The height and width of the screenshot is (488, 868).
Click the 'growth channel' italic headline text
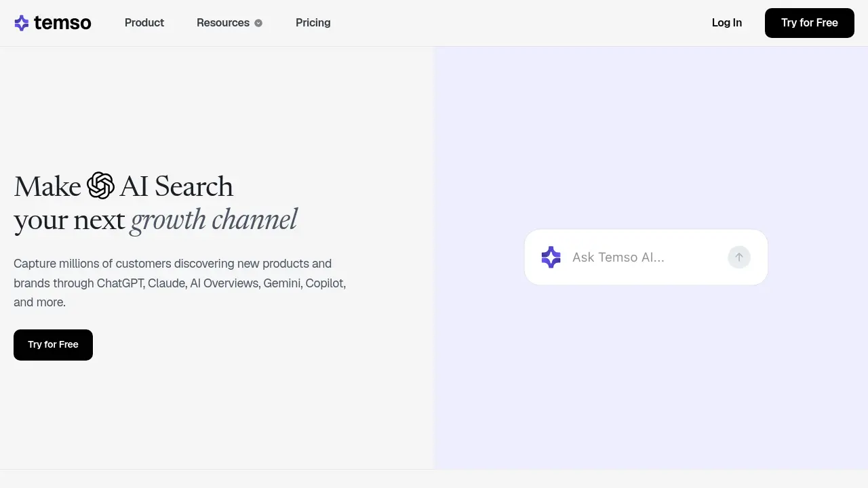pyautogui.click(x=214, y=220)
